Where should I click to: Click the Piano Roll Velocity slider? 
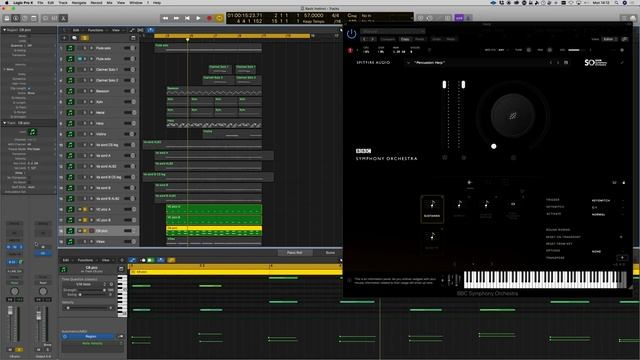[x=89, y=308]
